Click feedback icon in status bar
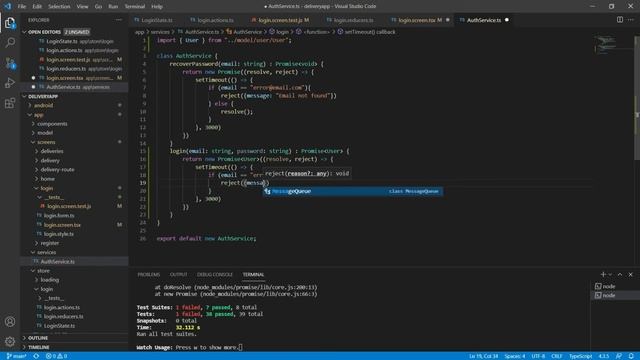The image size is (640, 360). tap(619, 356)
